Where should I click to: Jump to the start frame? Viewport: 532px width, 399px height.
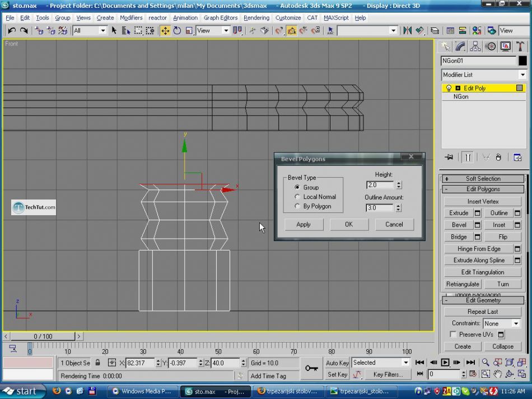point(419,363)
